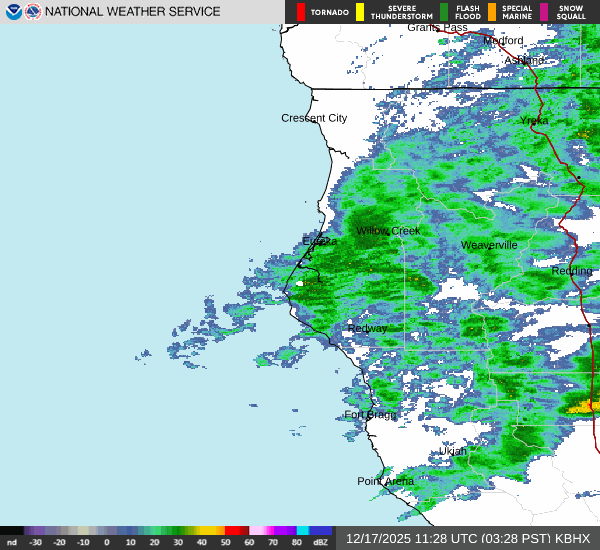Click the Yreka city label
Screen dimensions: 600x550
pos(534,120)
